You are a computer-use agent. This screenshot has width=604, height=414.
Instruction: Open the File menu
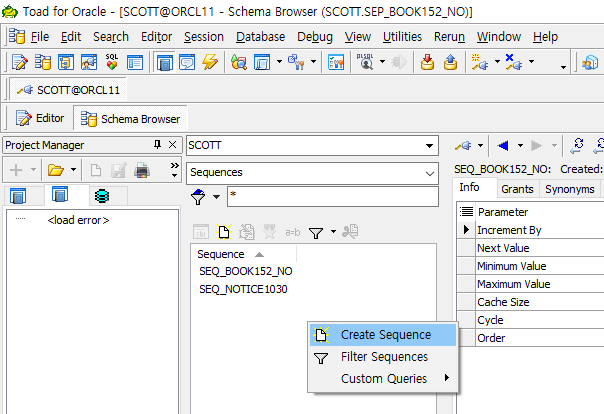(40, 37)
